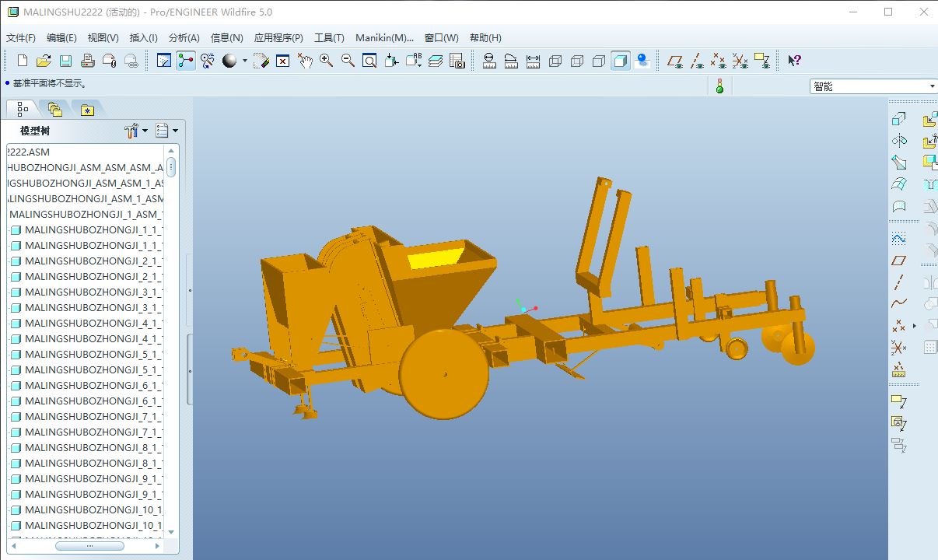Toggle datum plane display
938x560 pixels.
coord(675,61)
